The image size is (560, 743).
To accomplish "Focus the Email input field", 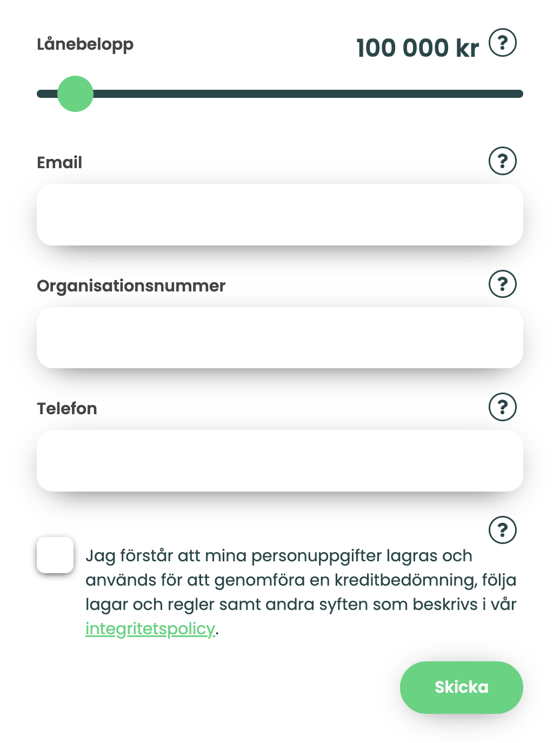I will pos(280,215).
